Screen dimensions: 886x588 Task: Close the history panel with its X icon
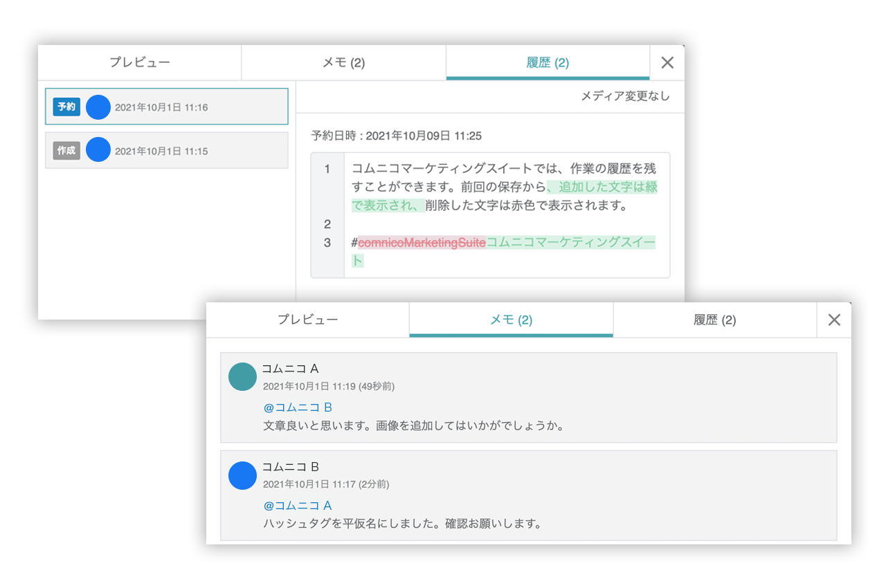[x=667, y=63]
